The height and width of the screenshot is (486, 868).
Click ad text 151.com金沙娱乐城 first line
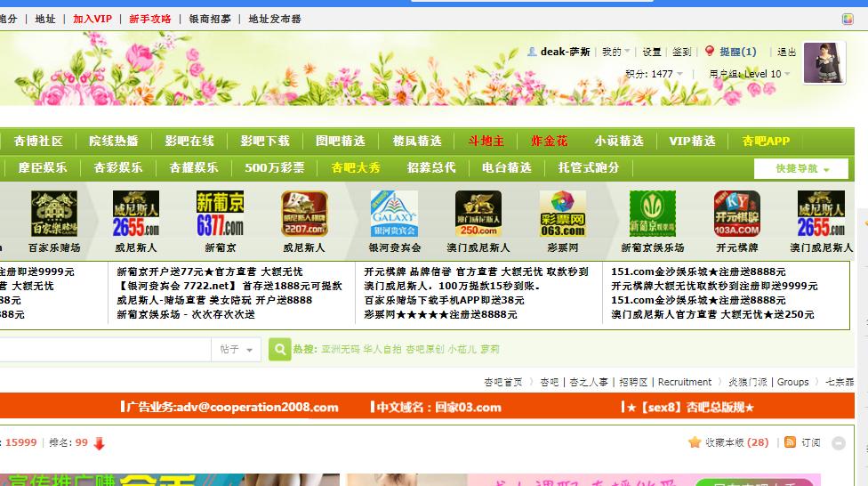pos(698,271)
